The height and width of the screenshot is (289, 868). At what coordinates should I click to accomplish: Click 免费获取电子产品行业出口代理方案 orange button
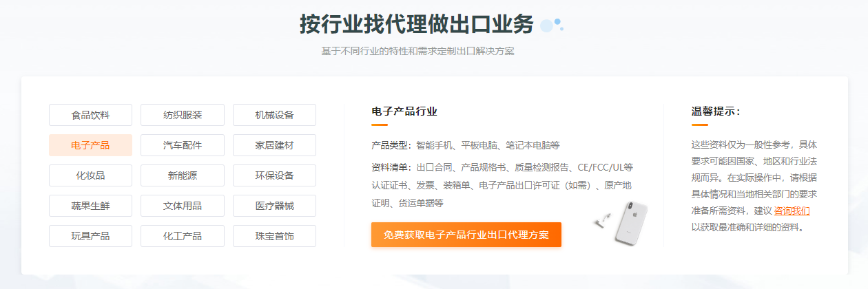[x=466, y=235]
